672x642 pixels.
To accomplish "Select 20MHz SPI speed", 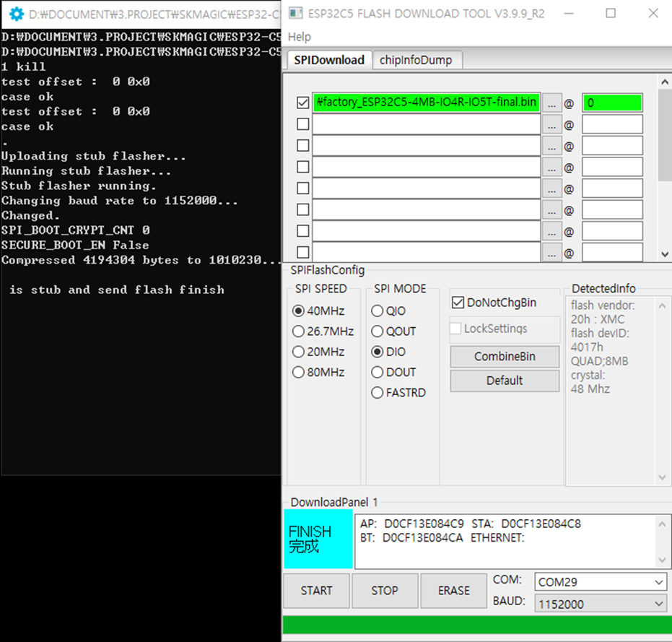I will click(x=298, y=352).
